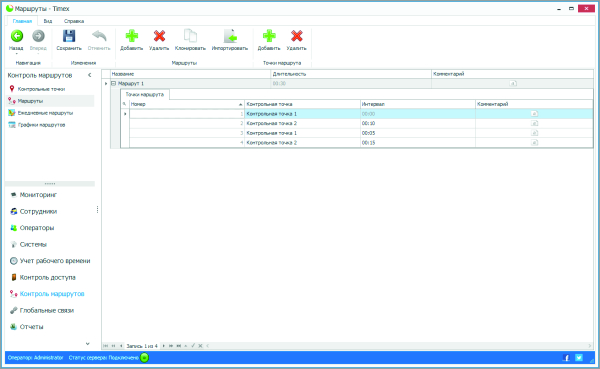Open the Twitter icon in status bar
The width and height of the screenshot is (600, 369).
(579, 358)
